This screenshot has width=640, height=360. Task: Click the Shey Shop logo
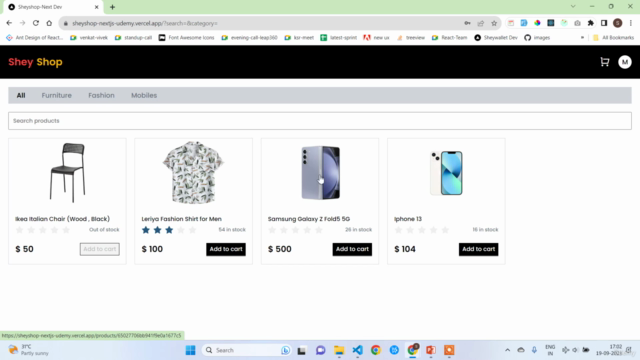tap(36, 62)
